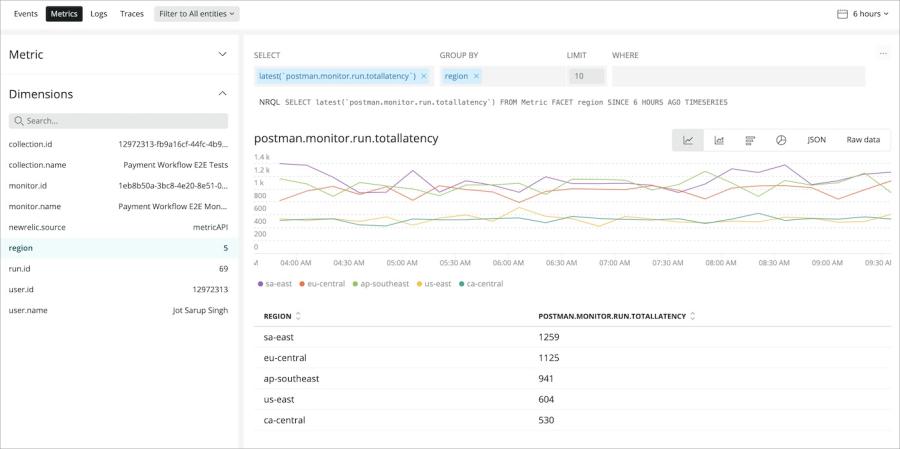Expand the Metric section chevron

pyautogui.click(x=223, y=55)
